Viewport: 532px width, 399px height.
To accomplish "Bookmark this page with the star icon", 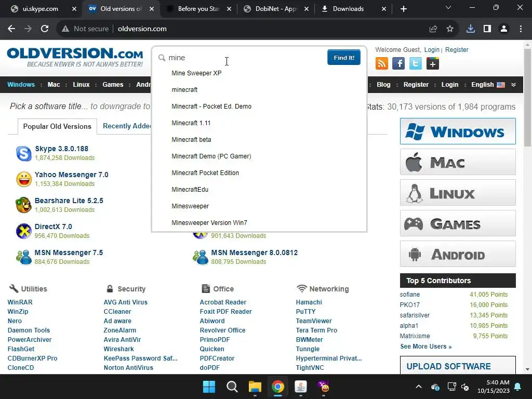I will [x=450, y=29].
